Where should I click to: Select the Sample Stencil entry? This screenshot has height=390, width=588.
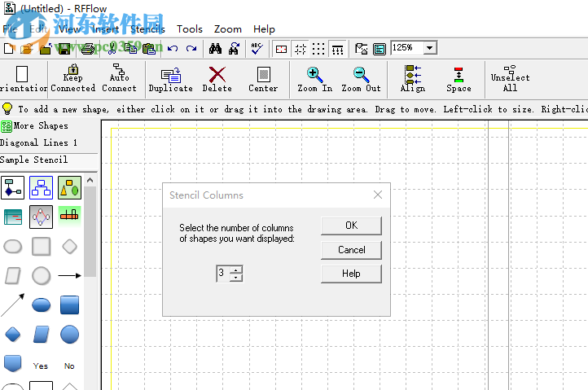coord(33,160)
